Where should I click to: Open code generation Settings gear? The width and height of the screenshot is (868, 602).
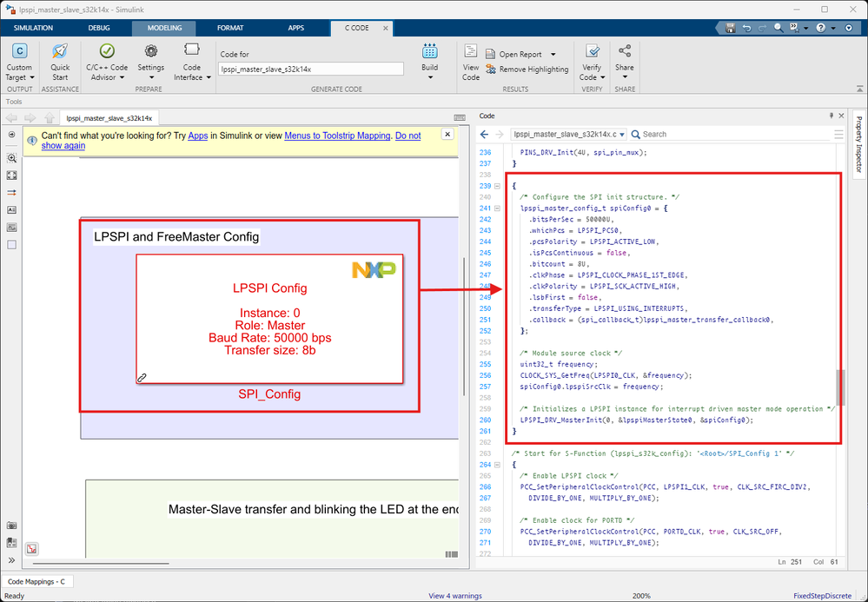(x=150, y=51)
